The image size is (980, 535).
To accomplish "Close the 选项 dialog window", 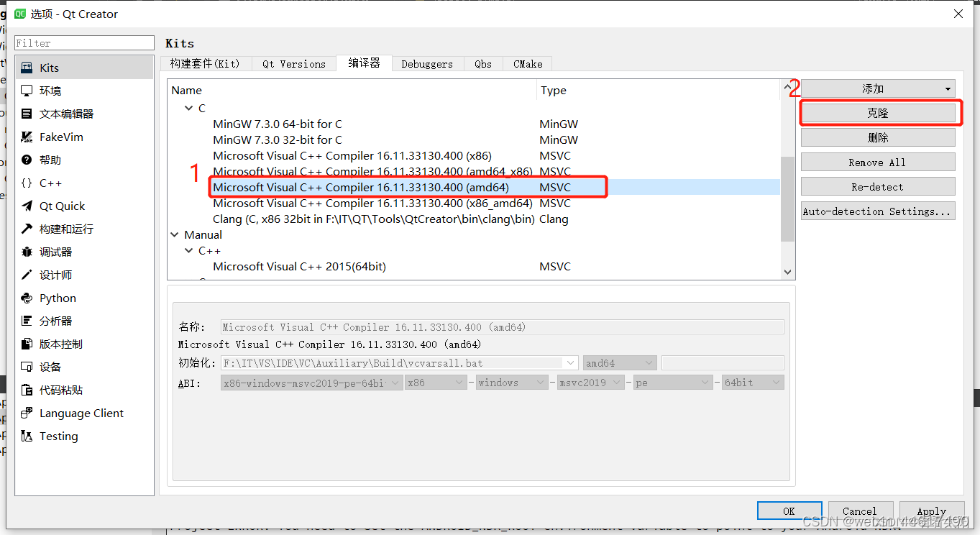I will 958,14.
